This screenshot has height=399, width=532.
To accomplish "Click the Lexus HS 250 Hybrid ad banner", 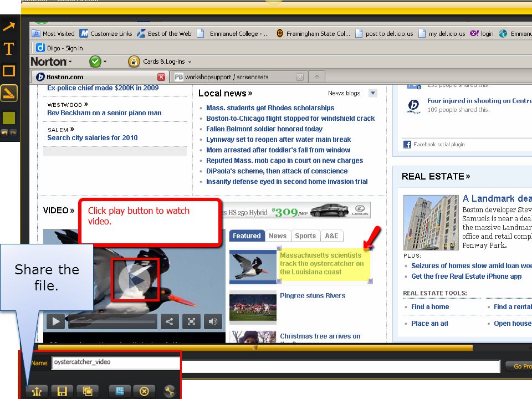I will 296,211.
